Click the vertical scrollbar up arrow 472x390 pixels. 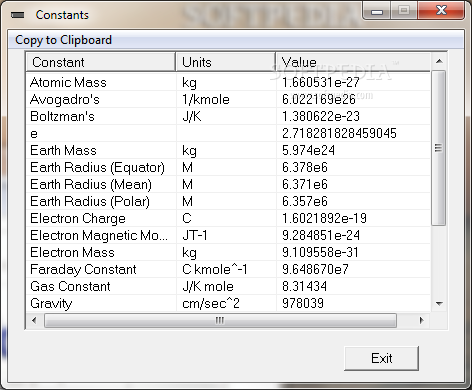click(x=439, y=61)
